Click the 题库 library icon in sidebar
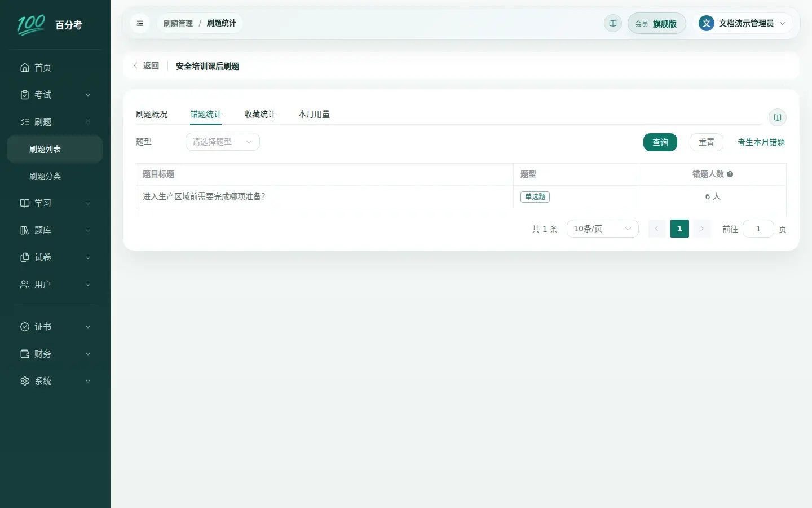Viewport: 812px width, 508px height. [25, 230]
